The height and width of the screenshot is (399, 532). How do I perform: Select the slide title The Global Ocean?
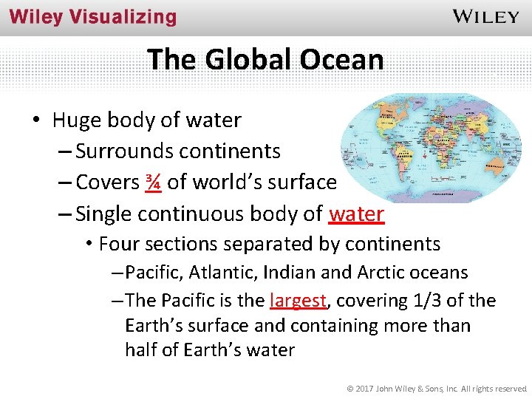pos(265,59)
